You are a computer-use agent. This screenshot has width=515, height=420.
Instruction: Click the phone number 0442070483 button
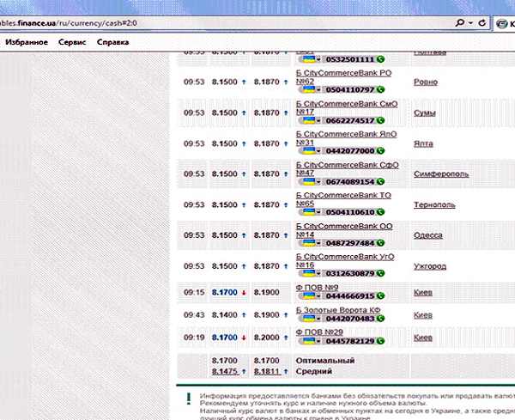(349, 319)
